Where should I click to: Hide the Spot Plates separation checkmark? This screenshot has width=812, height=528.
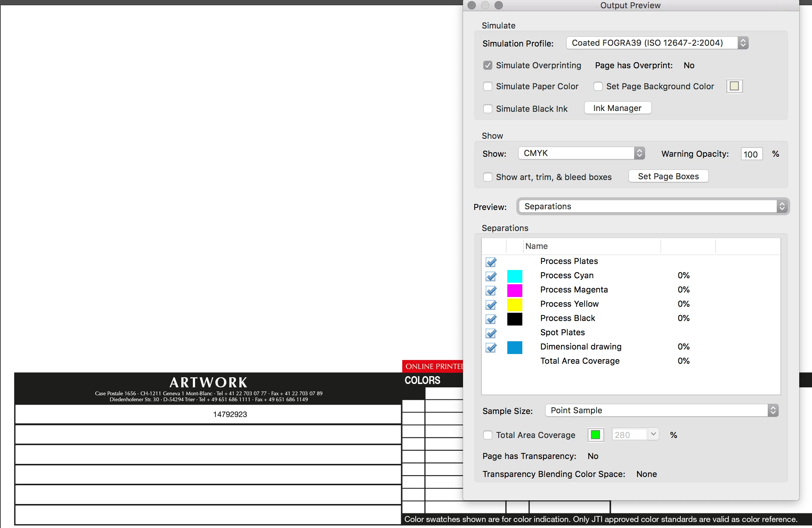491,333
